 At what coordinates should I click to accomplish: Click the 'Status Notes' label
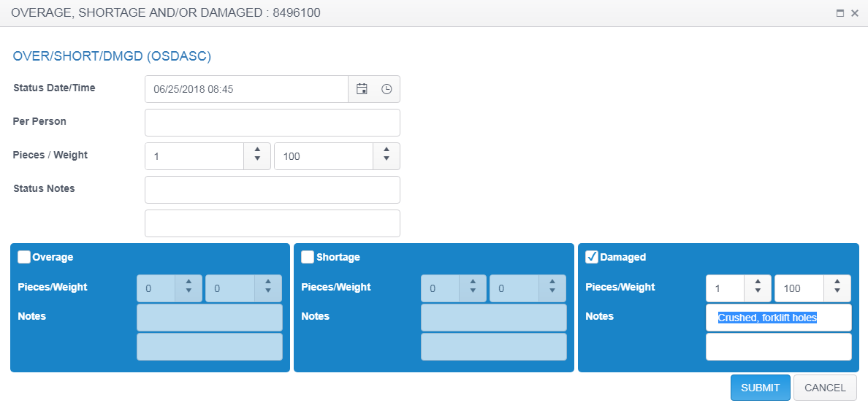click(44, 188)
